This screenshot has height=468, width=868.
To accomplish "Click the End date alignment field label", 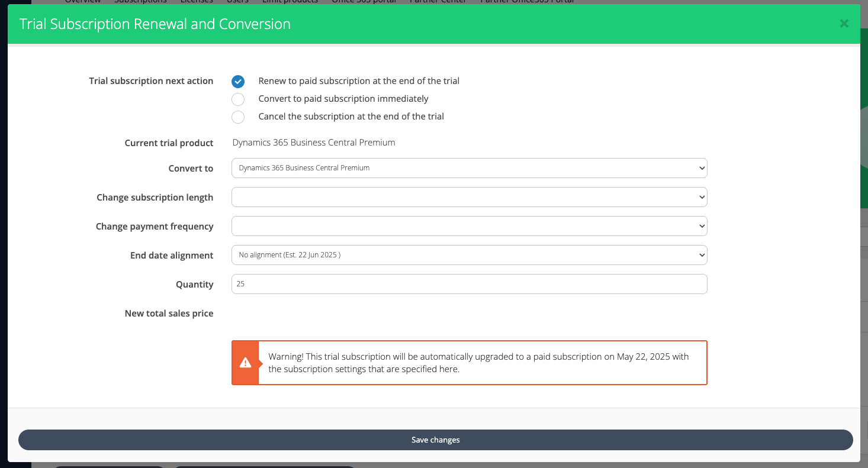I will (172, 256).
